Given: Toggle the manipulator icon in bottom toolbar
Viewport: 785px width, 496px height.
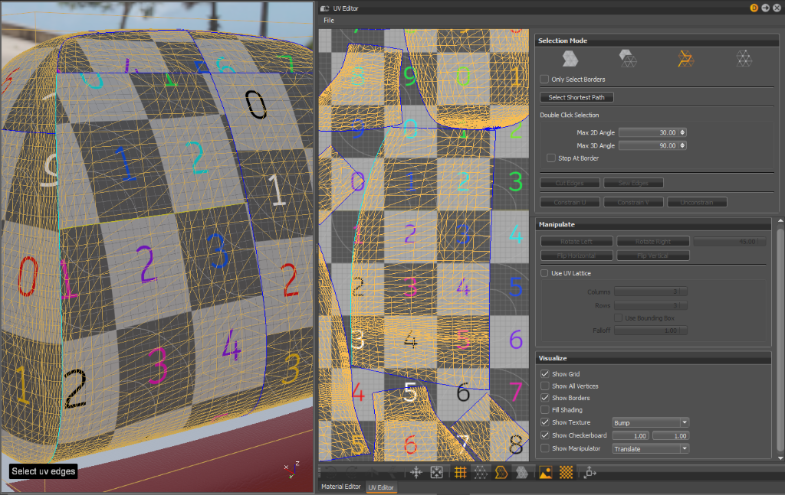Looking at the screenshot, I should tap(590, 472).
